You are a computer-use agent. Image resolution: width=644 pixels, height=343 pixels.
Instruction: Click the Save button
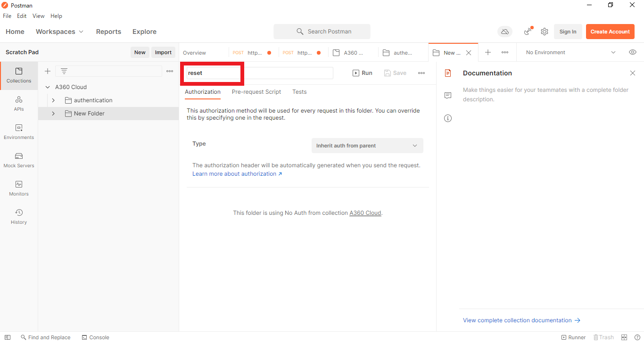coord(395,73)
